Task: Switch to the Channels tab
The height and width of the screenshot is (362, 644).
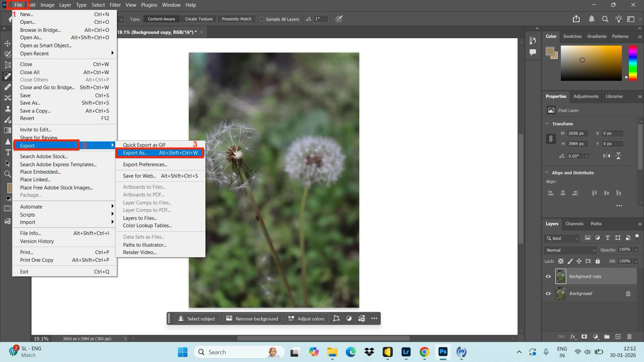Action: [574, 224]
